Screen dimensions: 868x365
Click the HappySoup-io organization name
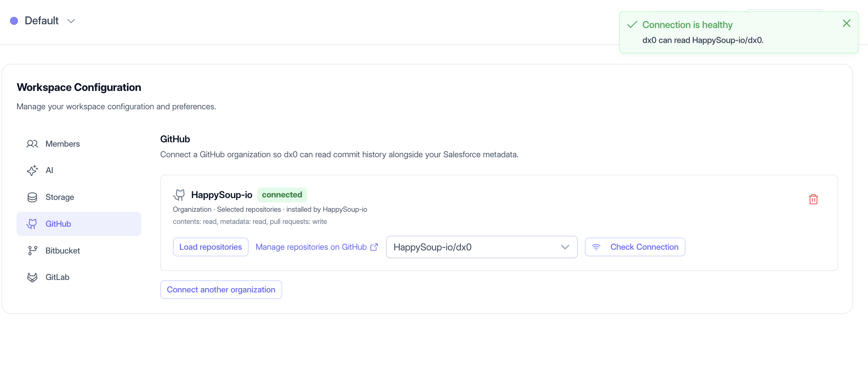222,195
